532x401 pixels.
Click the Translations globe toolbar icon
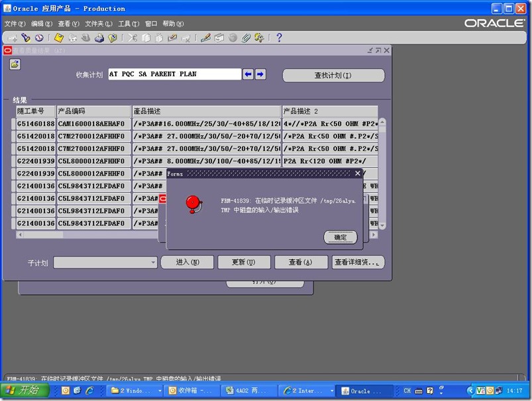click(x=233, y=38)
